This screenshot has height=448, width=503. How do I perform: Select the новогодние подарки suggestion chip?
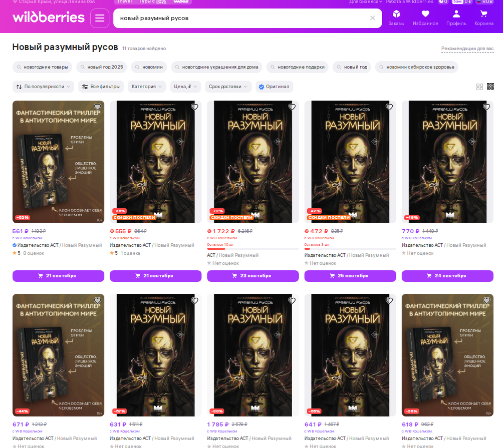point(298,67)
